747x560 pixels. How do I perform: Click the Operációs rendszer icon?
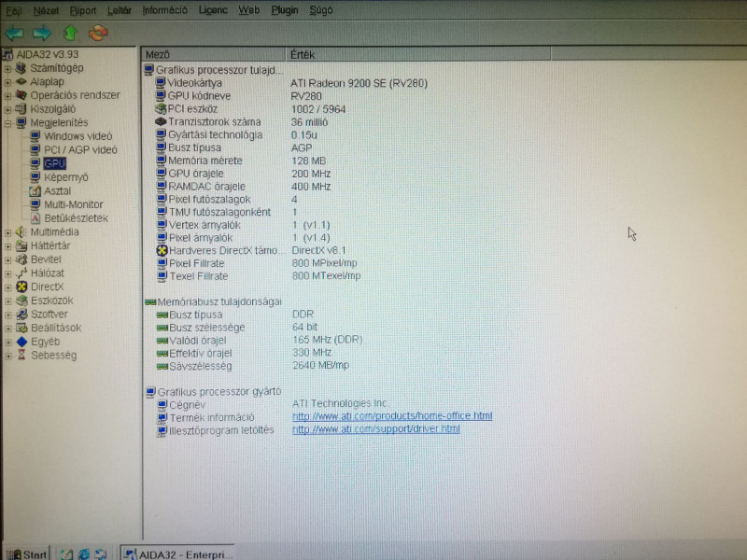(x=21, y=95)
